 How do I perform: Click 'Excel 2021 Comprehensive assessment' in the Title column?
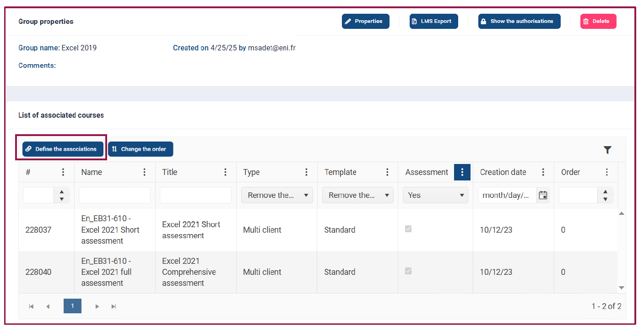point(189,272)
